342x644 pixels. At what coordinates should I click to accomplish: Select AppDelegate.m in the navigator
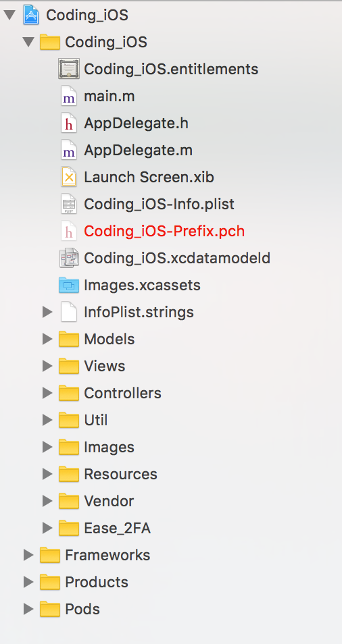[x=138, y=151]
